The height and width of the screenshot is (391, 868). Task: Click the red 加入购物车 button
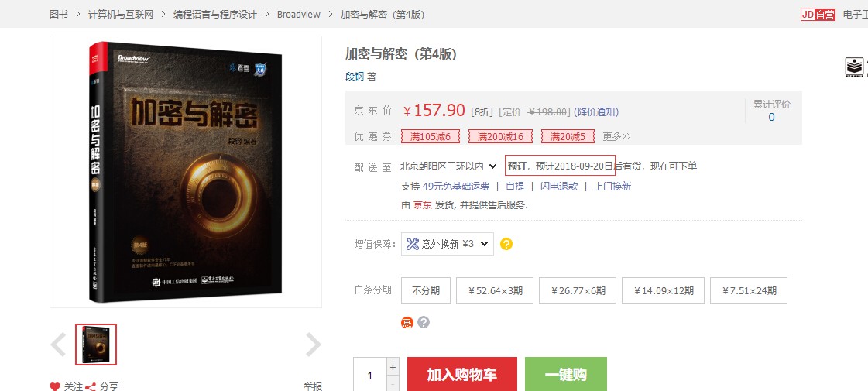tap(462, 375)
